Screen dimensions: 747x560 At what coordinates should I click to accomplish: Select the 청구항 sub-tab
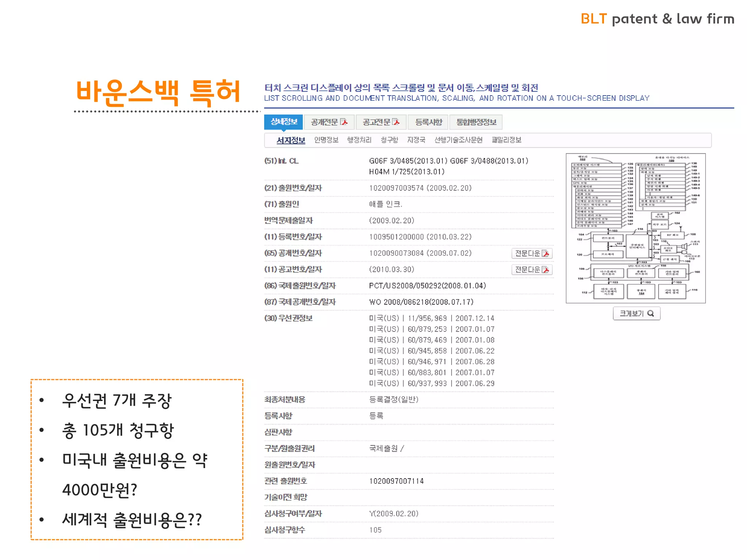[x=389, y=140]
